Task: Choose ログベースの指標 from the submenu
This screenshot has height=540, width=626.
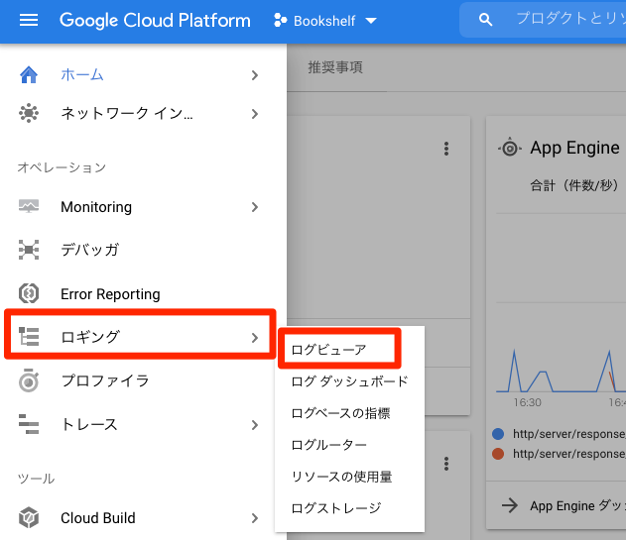Action: tap(341, 413)
